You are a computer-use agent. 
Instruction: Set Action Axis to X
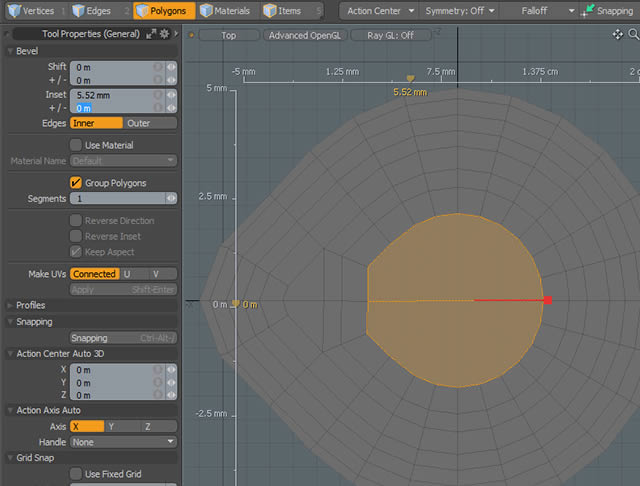pyautogui.click(x=87, y=426)
